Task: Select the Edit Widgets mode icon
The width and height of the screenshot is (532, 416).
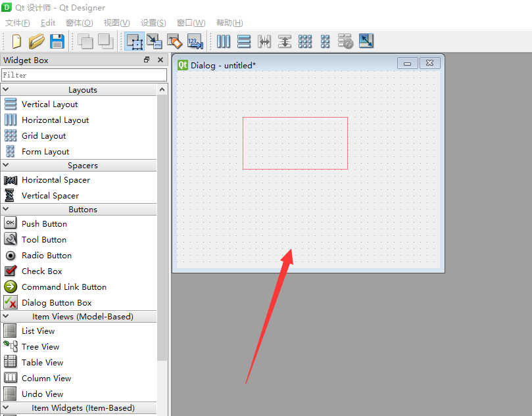Action: pyautogui.click(x=134, y=41)
